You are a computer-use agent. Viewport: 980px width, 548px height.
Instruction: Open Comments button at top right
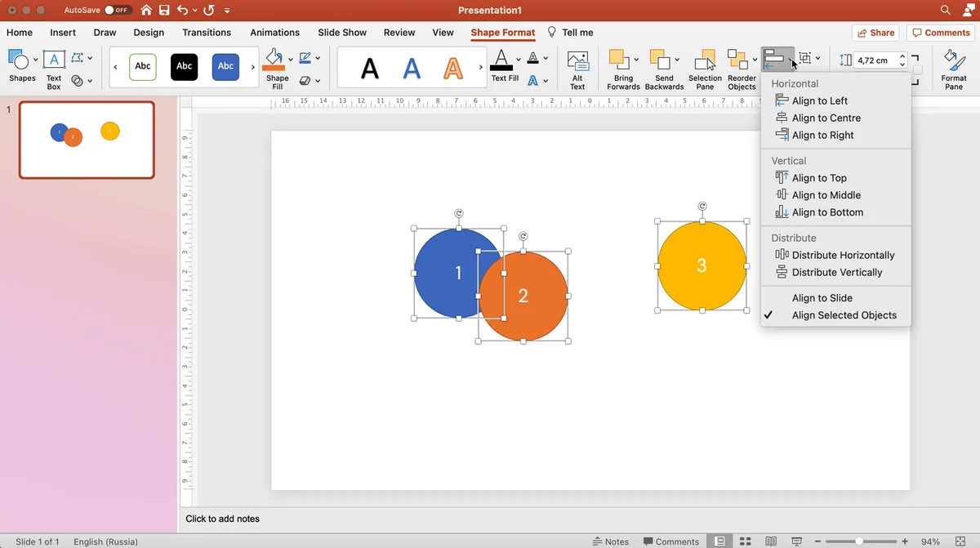point(941,33)
